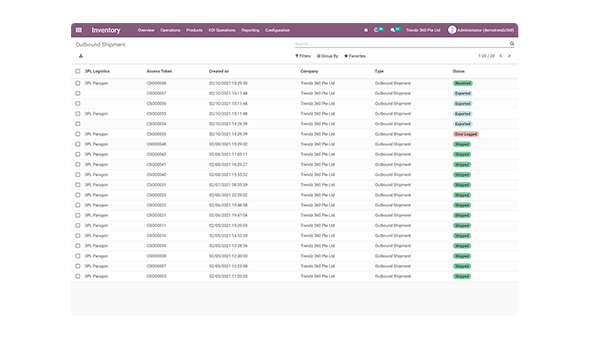The height and width of the screenshot is (360, 590).
Task: Open the Group By dropdown
Action: click(x=327, y=56)
